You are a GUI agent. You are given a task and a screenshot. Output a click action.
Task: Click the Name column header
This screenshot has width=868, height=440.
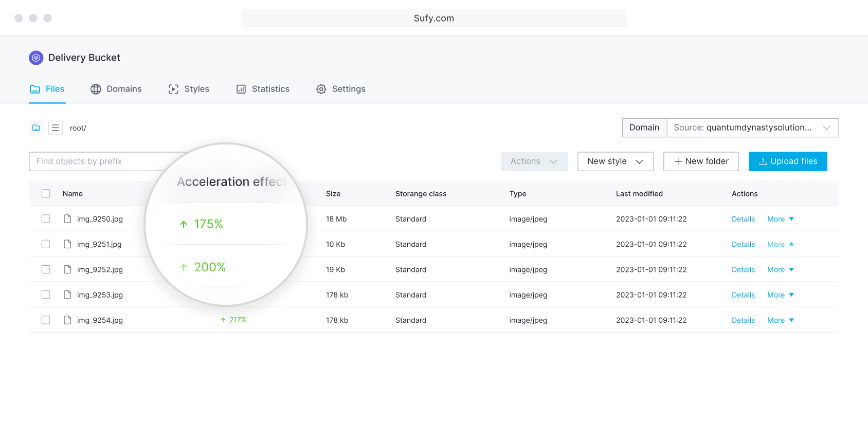point(73,194)
